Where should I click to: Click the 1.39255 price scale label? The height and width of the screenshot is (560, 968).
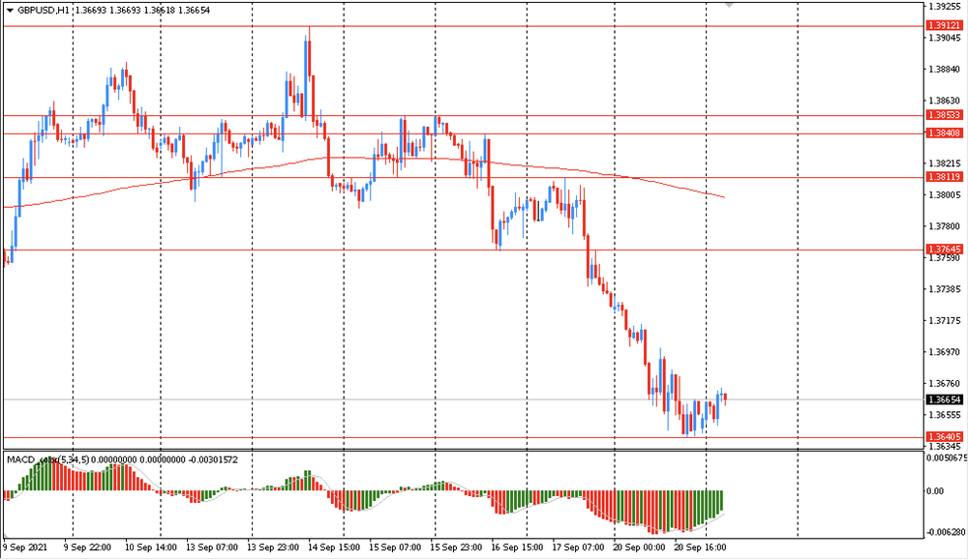click(945, 7)
